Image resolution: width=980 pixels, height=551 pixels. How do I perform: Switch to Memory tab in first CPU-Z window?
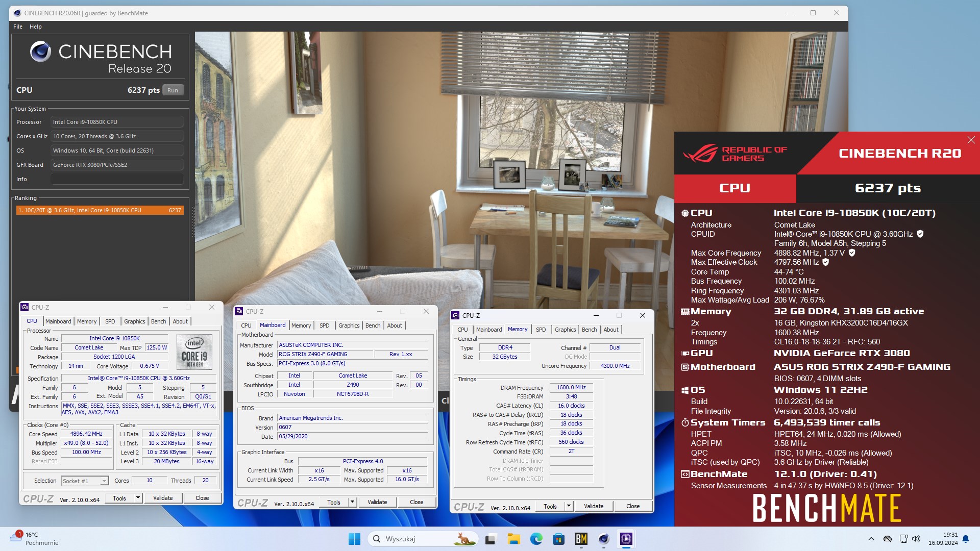(87, 321)
